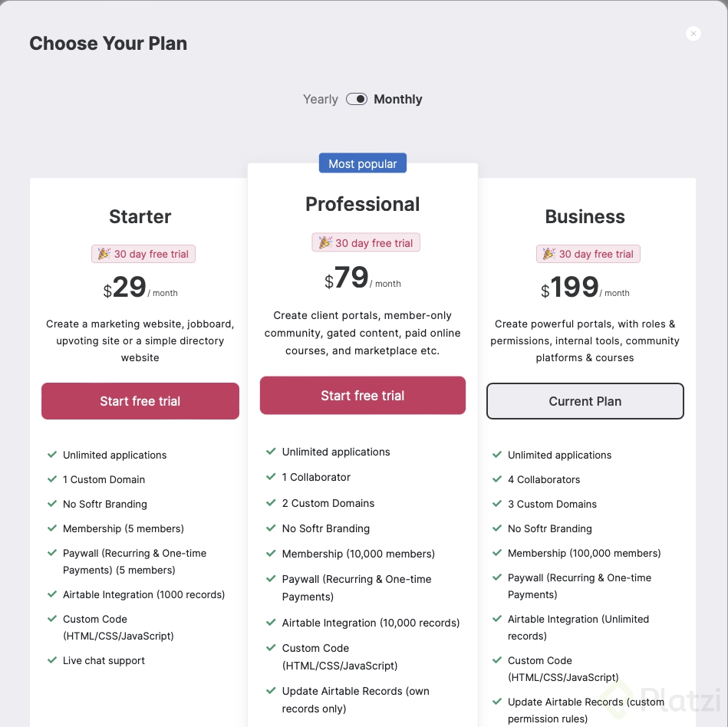Click checkmark beside Starter's Airtable Integration

pos(52,594)
